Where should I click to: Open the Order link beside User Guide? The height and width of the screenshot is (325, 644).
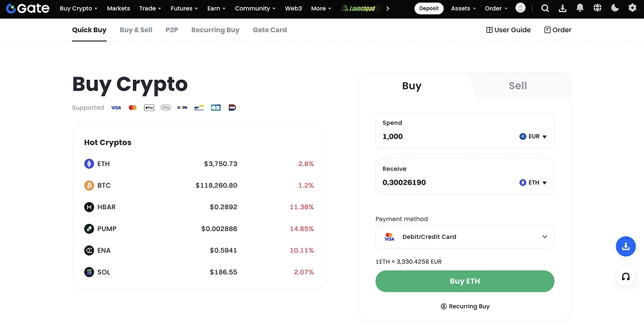(x=558, y=30)
